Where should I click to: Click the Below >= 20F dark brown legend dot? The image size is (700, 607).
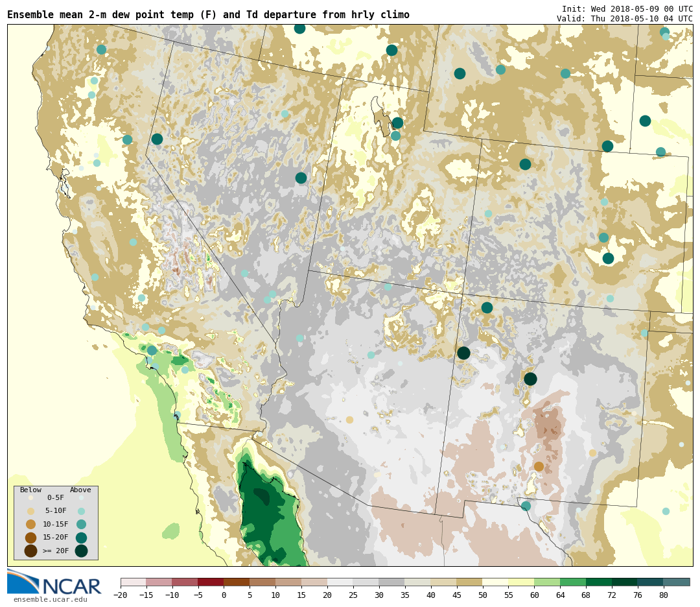[x=31, y=551]
